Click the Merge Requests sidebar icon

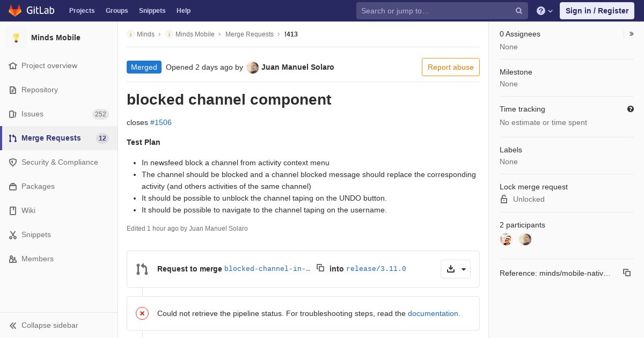(x=13, y=138)
